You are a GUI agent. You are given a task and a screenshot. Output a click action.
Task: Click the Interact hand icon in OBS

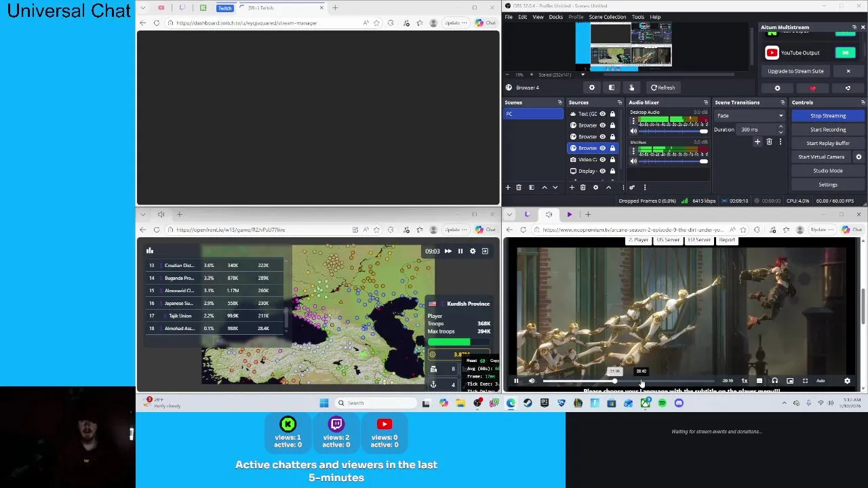[x=631, y=87]
